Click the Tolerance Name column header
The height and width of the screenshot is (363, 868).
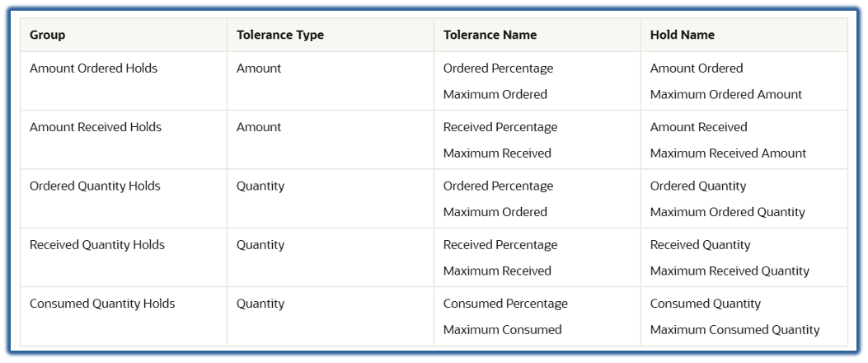pyautogui.click(x=490, y=35)
